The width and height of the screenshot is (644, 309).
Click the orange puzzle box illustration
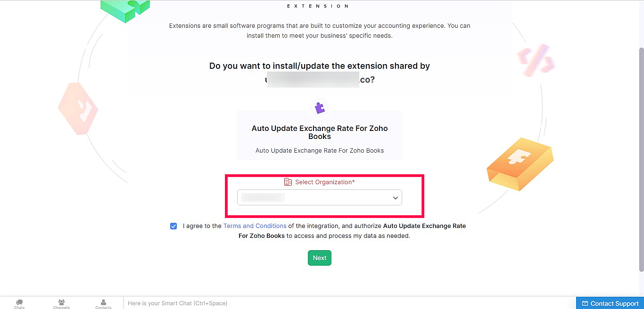pos(520,164)
